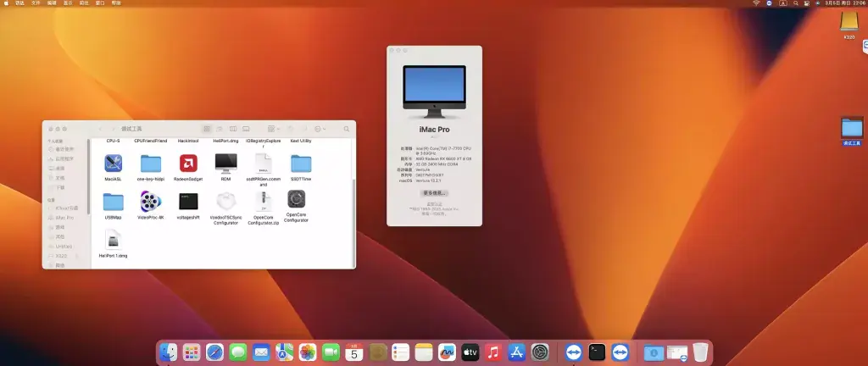
Task: Open System Settings from the Dock
Action: 540,352
